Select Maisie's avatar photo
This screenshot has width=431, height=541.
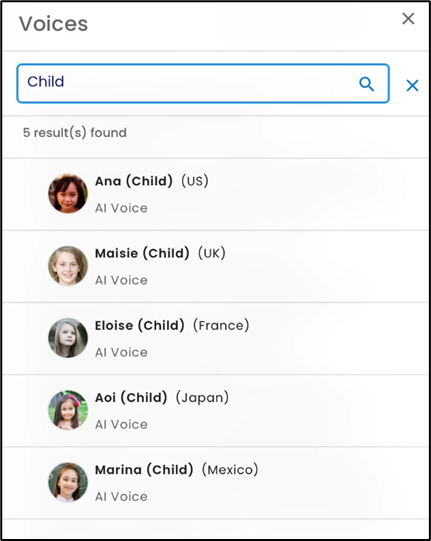(68, 266)
